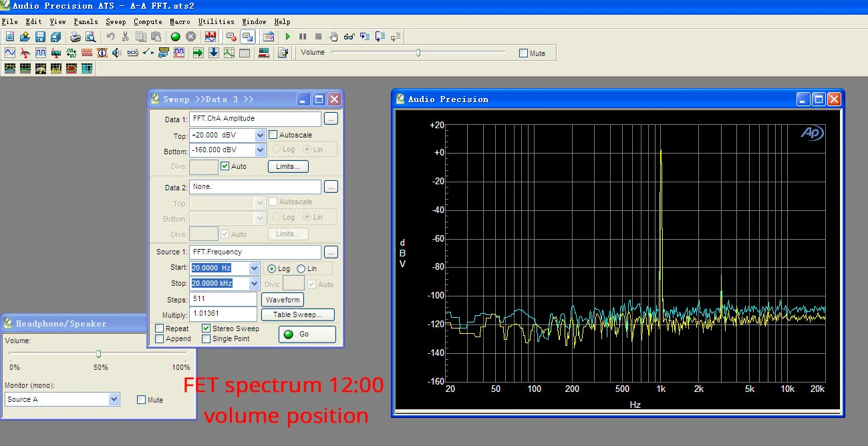The image size is (868, 446).
Task: Enable the Repeat checkbox
Action: point(159,328)
